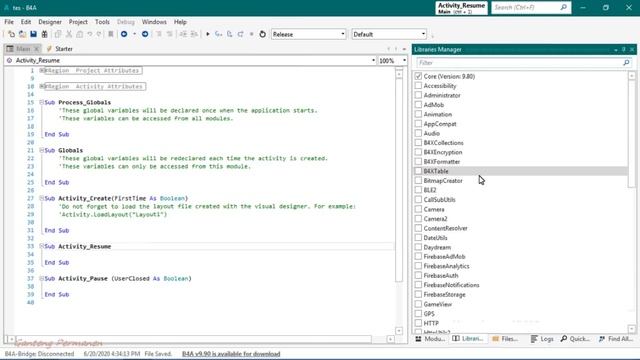Click the Undo arrow icon
This screenshot has height=360, width=640.
(89, 34)
